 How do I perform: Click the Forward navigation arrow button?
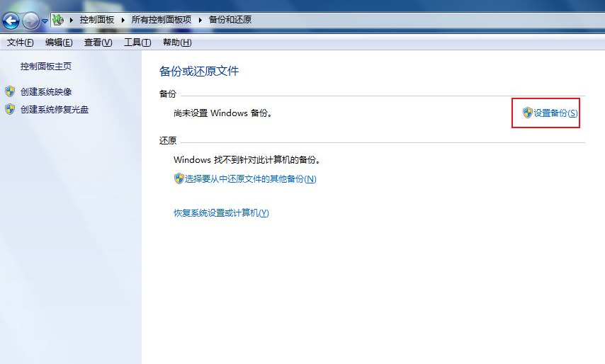[x=30, y=21]
